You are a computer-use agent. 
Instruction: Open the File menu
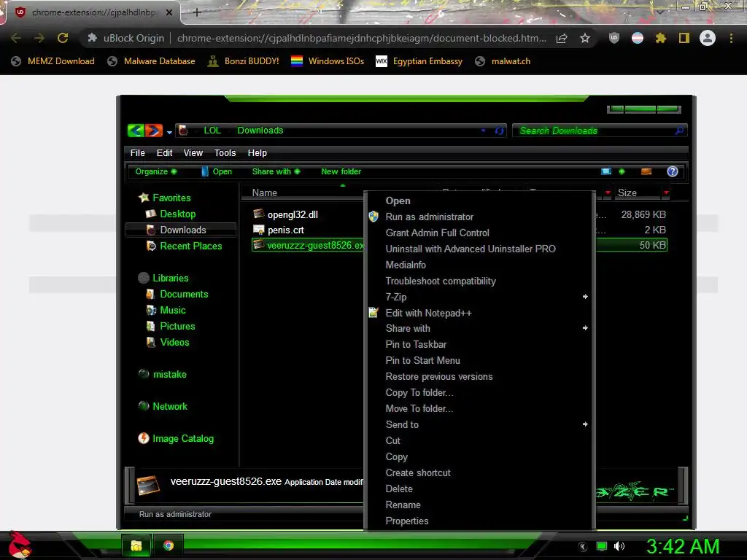point(137,153)
